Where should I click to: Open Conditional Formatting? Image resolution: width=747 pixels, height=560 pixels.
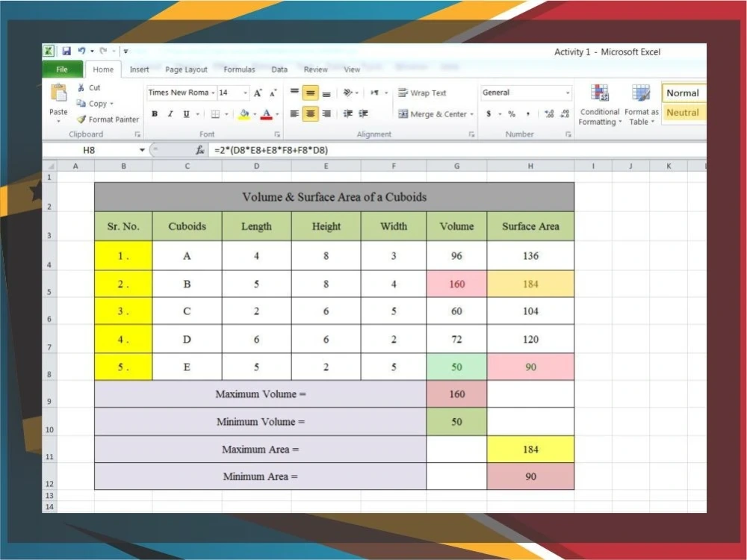coord(599,105)
